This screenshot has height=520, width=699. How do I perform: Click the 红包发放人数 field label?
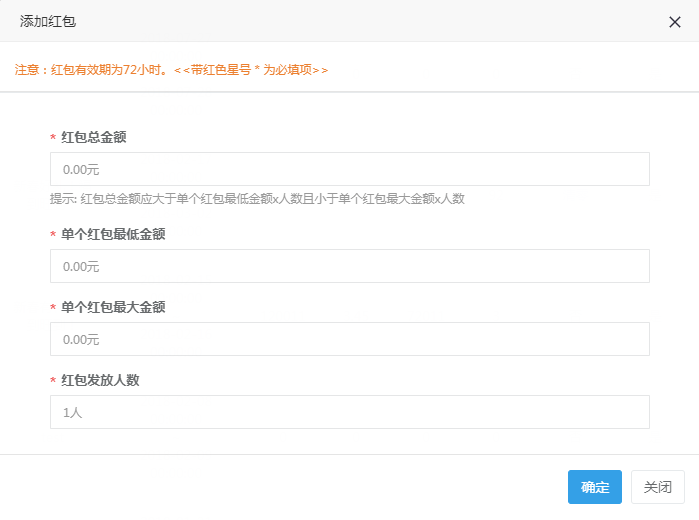pyautogui.click(x=100, y=380)
